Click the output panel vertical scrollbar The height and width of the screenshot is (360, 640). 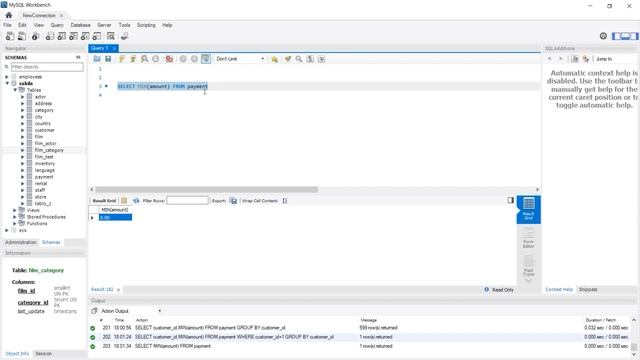[634, 346]
